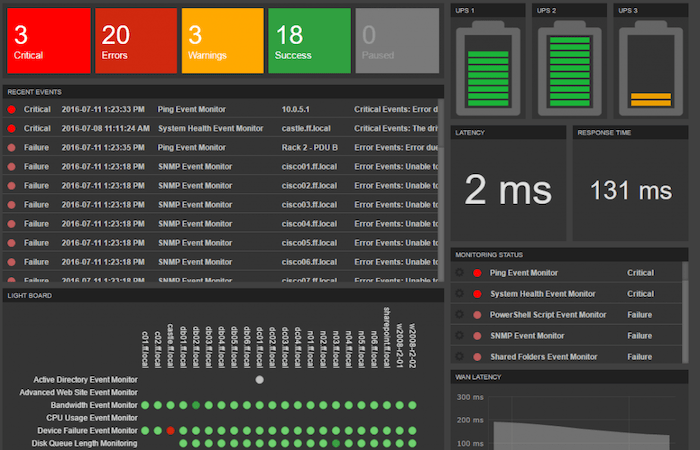700x450 pixels.
Task: Open settings gear for Ping Event Monitor
Action: [x=459, y=272]
